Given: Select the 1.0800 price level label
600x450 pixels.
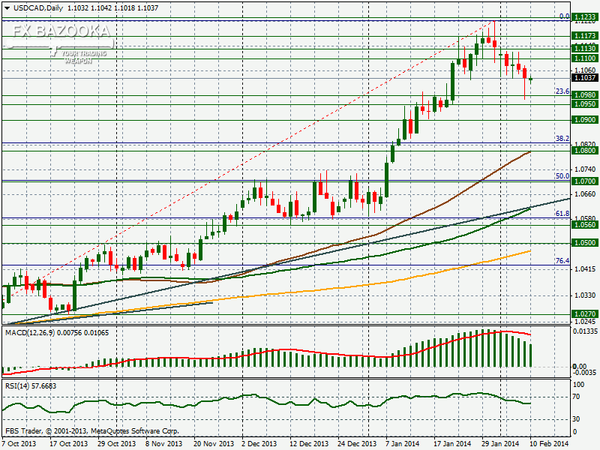Looking at the screenshot, I should click(x=585, y=150).
